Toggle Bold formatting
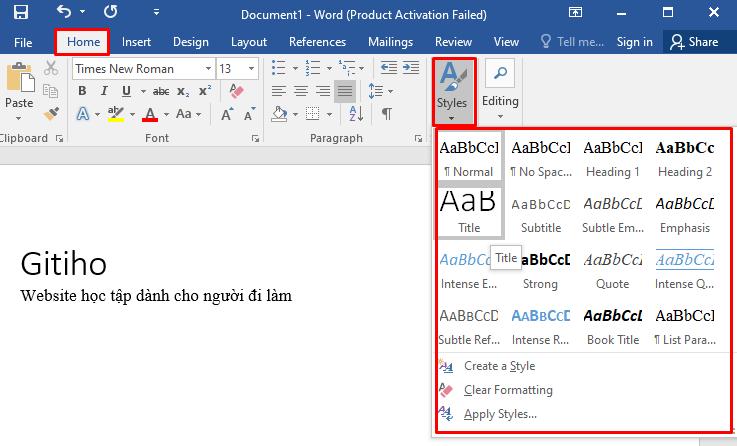The height and width of the screenshot is (446, 737). pos(83,91)
